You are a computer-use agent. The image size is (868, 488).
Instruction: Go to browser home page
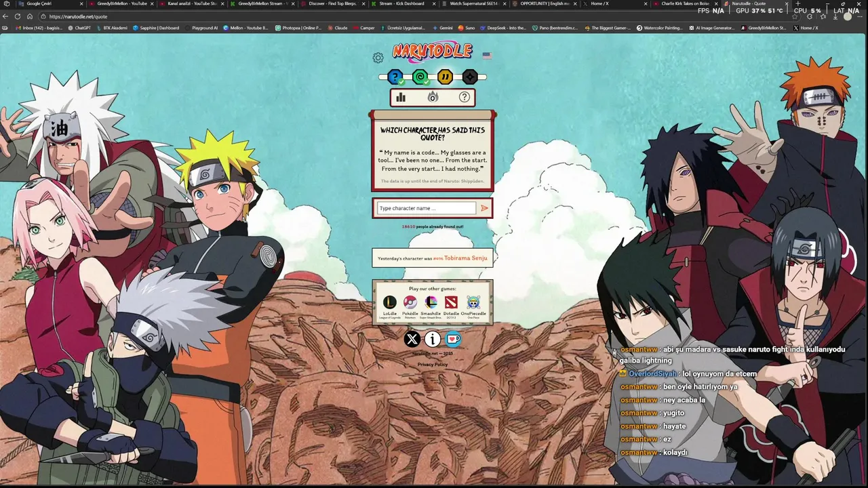(x=30, y=16)
